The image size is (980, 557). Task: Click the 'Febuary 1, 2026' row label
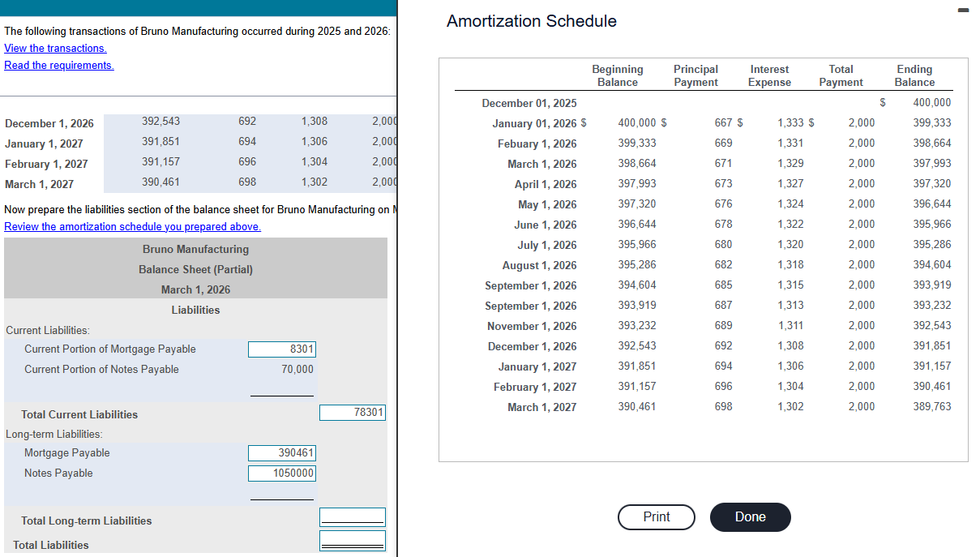click(x=537, y=144)
